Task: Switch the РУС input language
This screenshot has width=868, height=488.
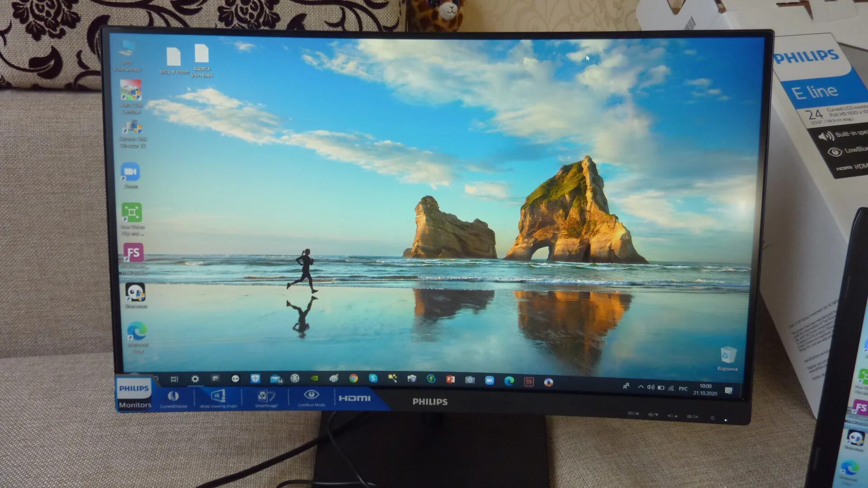Action: tap(683, 389)
